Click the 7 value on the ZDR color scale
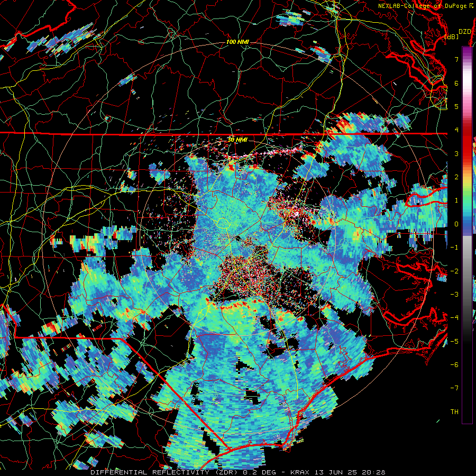 (456, 59)
